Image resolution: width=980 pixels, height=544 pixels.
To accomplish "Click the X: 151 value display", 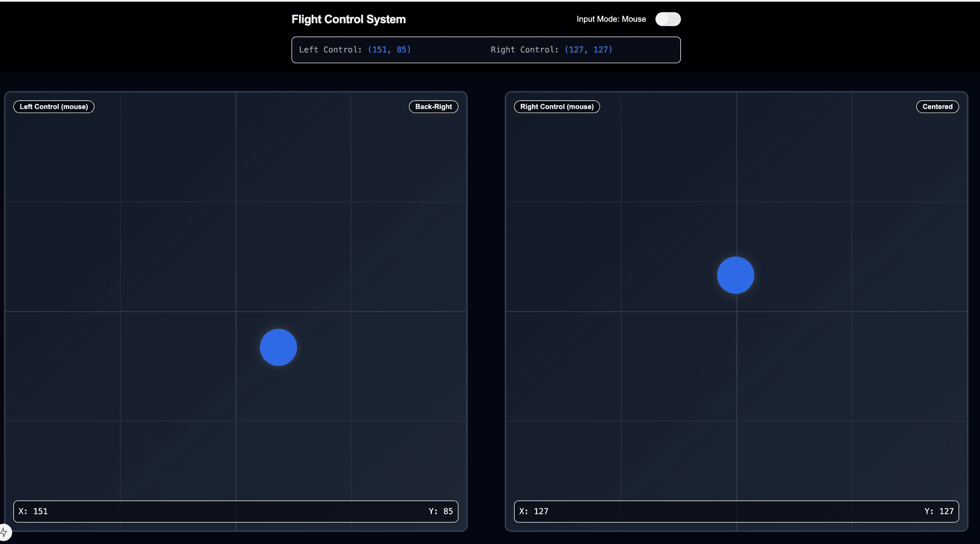I will (x=33, y=511).
